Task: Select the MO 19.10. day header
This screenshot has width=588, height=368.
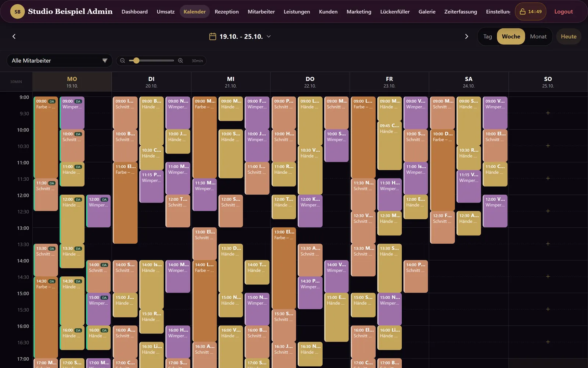Action: click(72, 82)
